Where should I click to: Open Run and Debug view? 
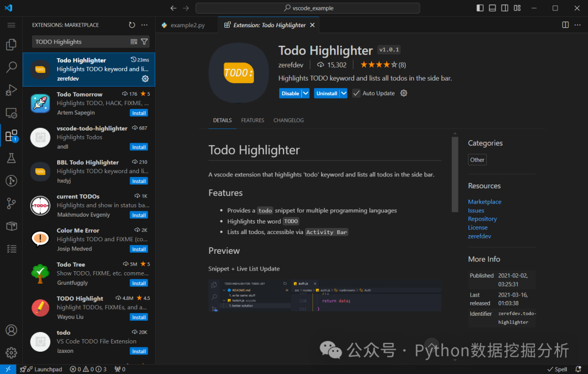(x=11, y=90)
